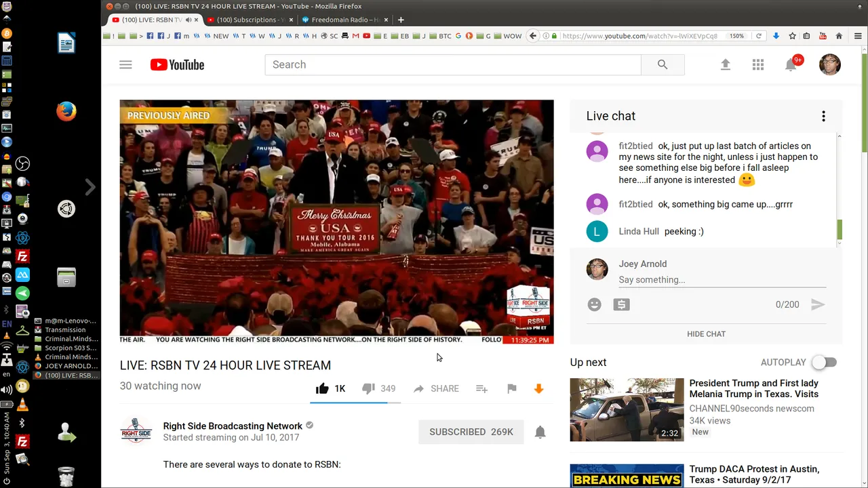Screen dimensions: 868x488
Task: Click Linda Hull's chat avatar
Action: coord(597,232)
